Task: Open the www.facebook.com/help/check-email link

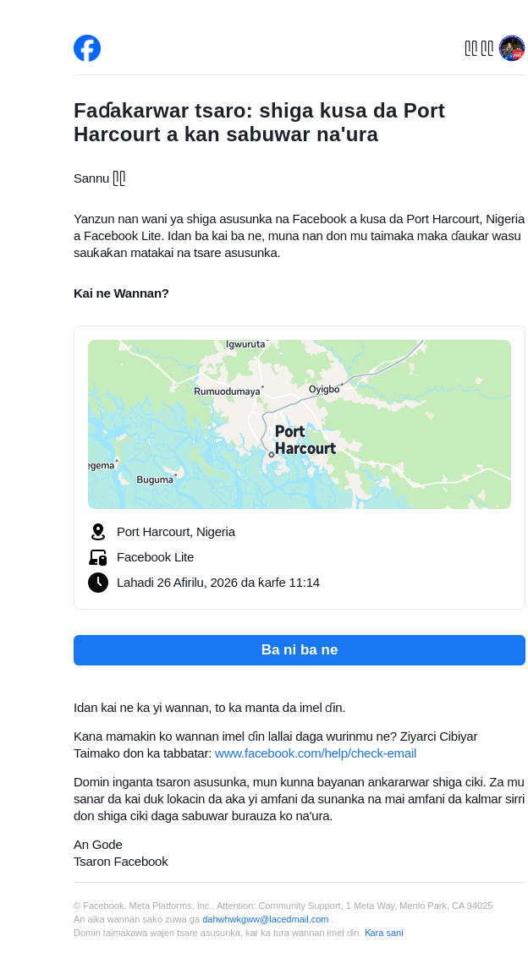Action: coord(316,753)
